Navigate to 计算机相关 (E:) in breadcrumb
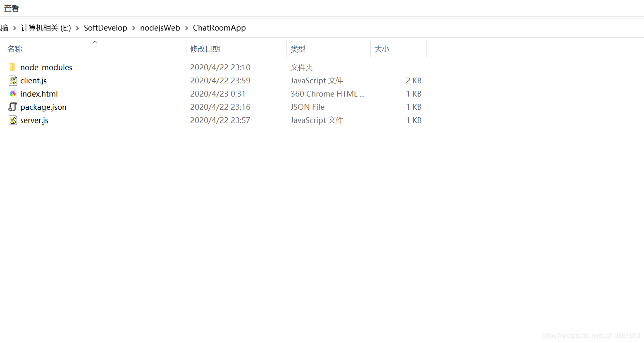644x343 pixels. [x=46, y=28]
